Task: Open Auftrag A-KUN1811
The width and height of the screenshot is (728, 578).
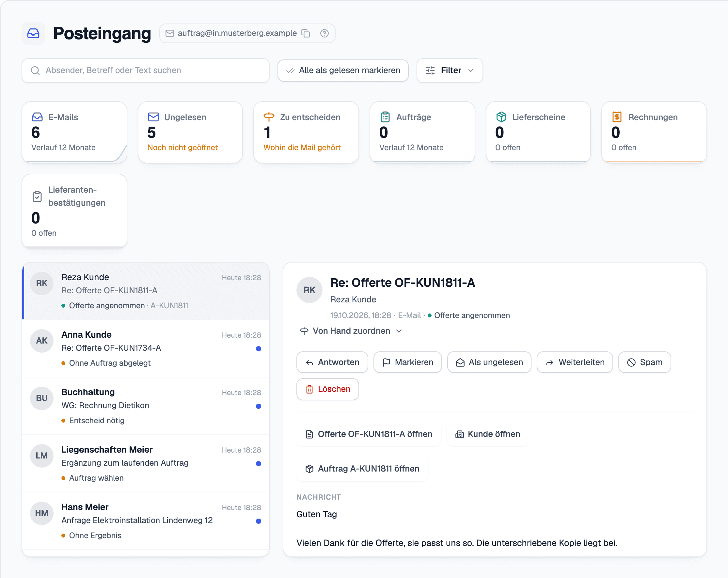Action: pos(362,469)
